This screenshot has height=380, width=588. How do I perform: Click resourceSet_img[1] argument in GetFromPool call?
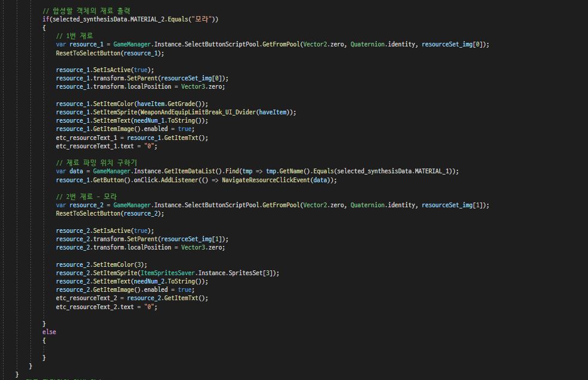click(452, 205)
